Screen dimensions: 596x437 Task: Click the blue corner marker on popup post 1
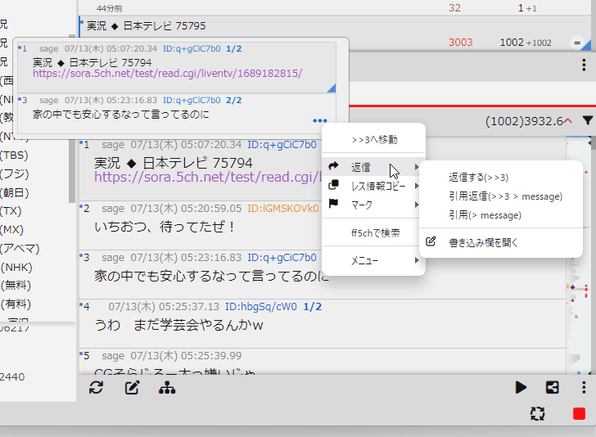[x=331, y=88]
